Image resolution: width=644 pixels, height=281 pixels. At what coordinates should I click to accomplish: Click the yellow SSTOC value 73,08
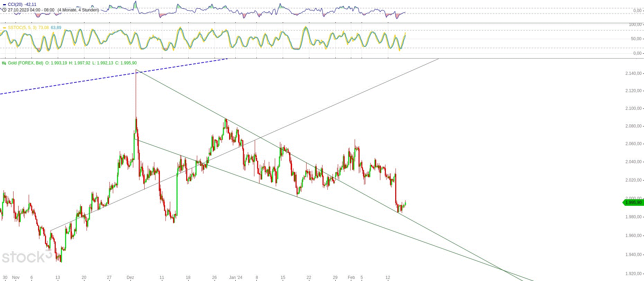click(44, 28)
